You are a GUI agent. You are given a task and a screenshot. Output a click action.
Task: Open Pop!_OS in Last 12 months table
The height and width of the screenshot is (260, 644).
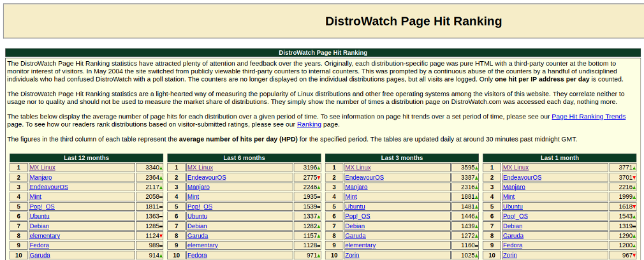pos(42,206)
